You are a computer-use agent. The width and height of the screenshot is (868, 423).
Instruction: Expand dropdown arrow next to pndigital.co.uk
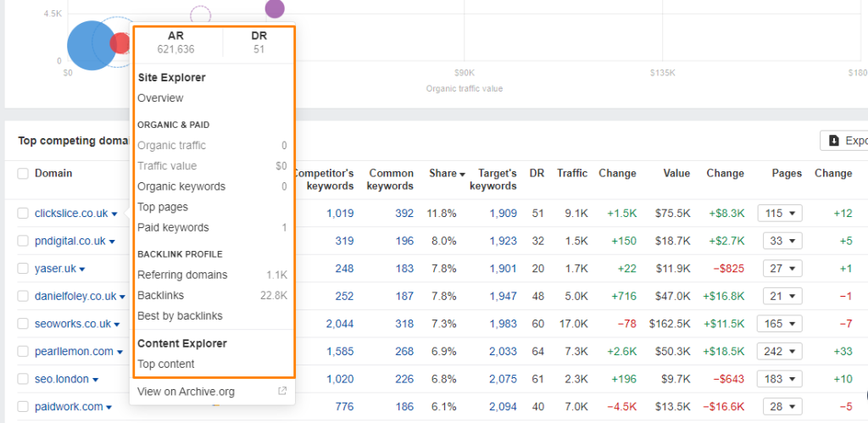click(111, 242)
